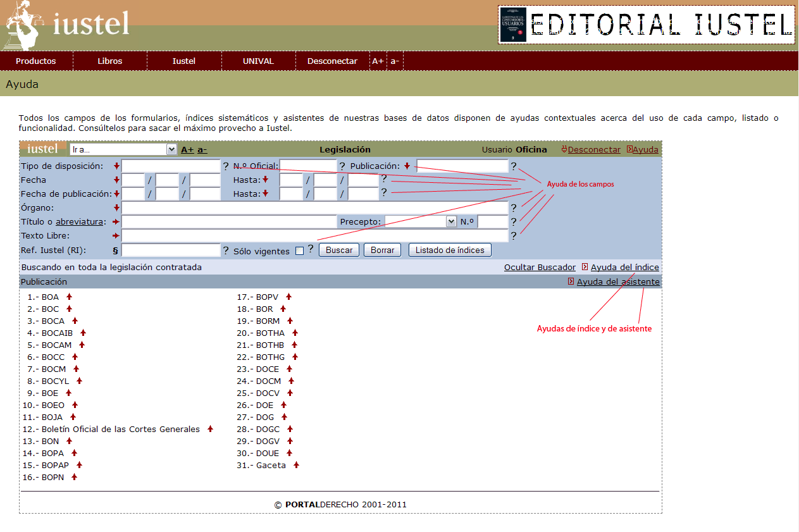This screenshot has width=799, height=532.
Task: Click the up arrow next to BOTHA
Action: click(x=295, y=332)
